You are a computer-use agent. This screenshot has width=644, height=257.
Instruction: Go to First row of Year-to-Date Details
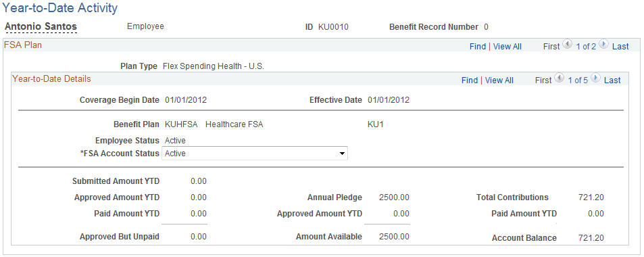[543, 80]
